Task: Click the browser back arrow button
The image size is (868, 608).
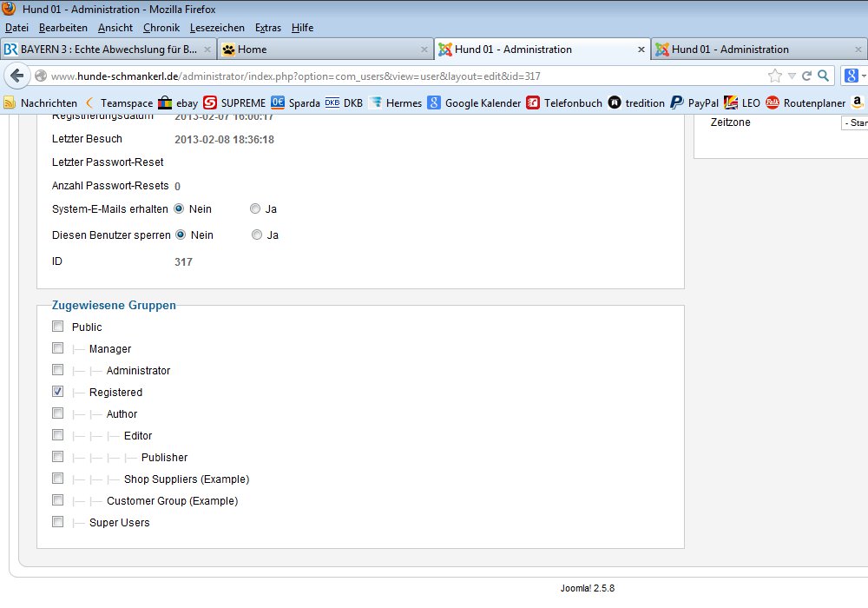Action: 17,76
